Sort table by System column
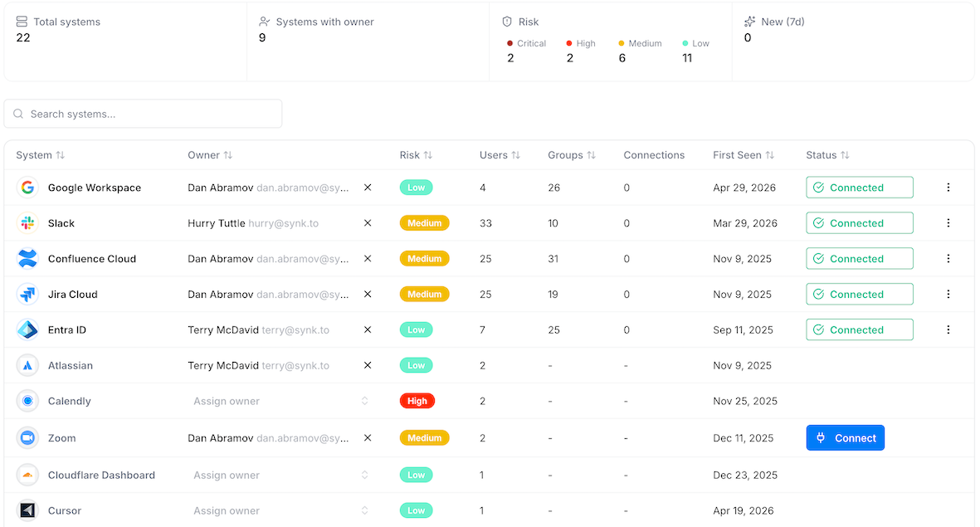This screenshot has height=527, width=980. tap(40, 155)
